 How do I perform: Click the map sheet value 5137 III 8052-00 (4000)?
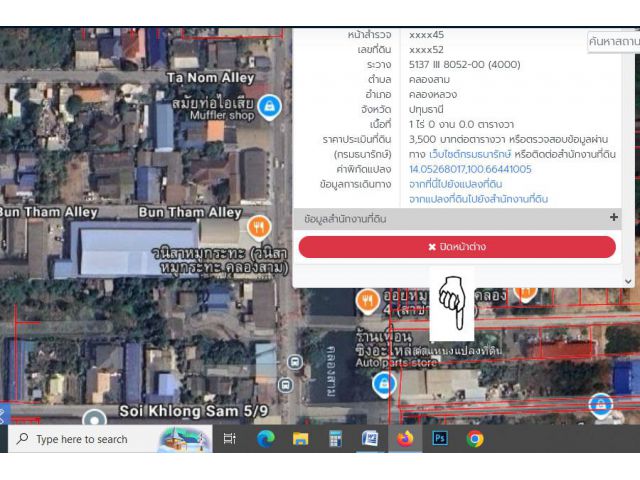click(464, 64)
